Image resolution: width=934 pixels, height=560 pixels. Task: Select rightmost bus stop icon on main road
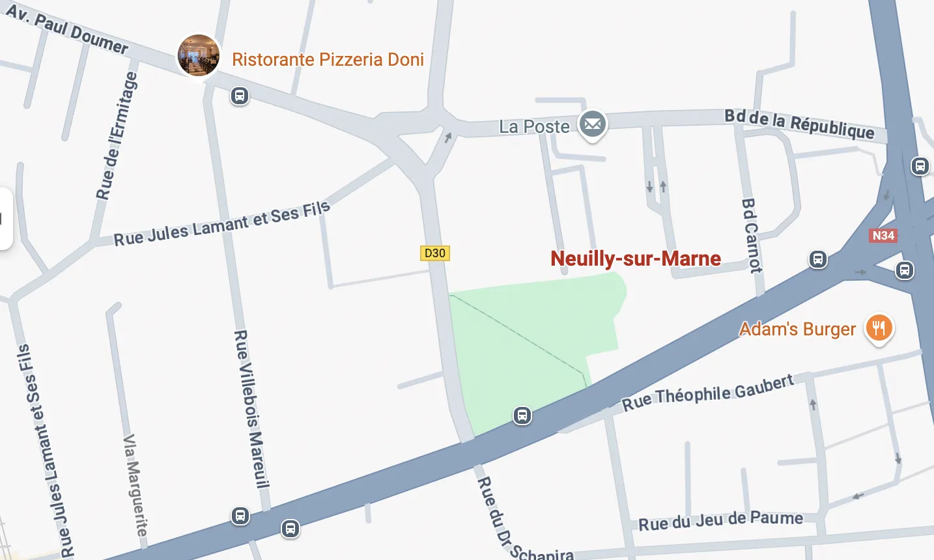pos(904,270)
